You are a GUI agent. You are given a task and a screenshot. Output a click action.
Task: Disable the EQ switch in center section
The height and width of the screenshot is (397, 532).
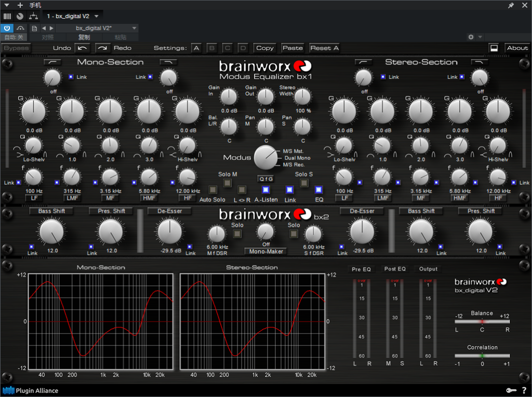[318, 190]
